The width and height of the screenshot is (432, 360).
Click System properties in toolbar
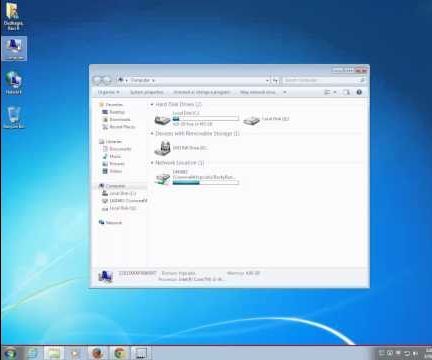(x=147, y=92)
